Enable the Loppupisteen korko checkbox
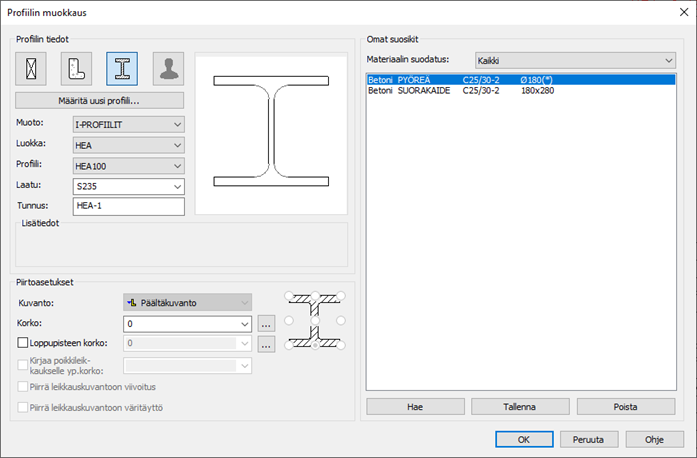The height and width of the screenshot is (458, 697). 23,344
